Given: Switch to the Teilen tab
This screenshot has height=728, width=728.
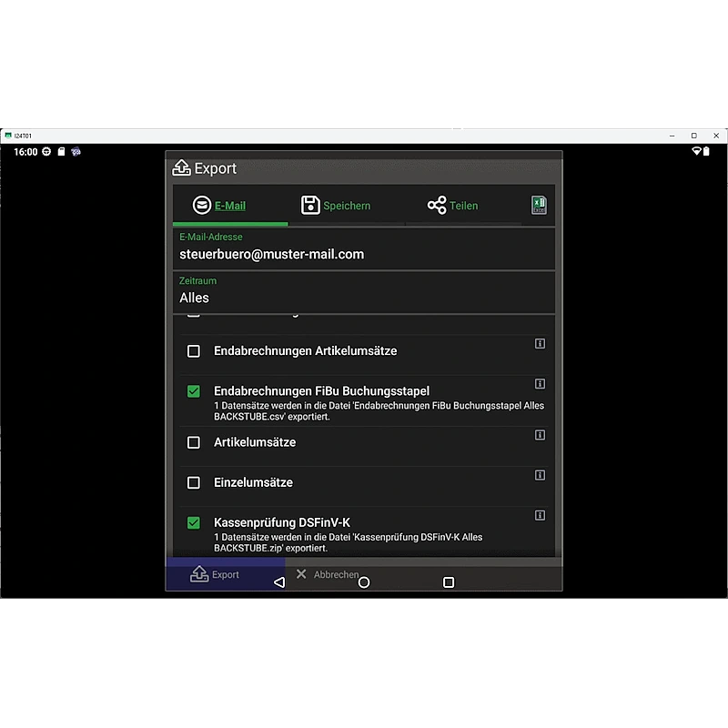Looking at the screenshot, I should pyautogui.click(x=463, y=206).
